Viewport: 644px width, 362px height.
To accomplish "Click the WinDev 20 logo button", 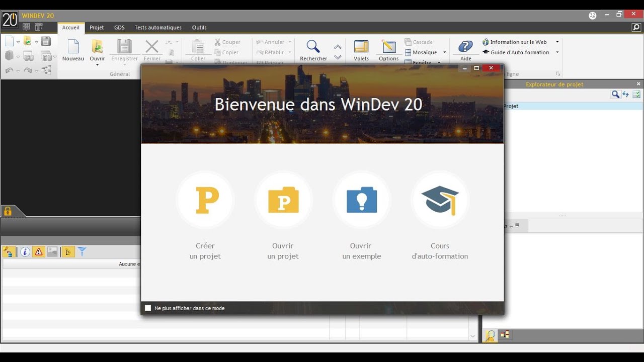I will (x=10, y=20).
